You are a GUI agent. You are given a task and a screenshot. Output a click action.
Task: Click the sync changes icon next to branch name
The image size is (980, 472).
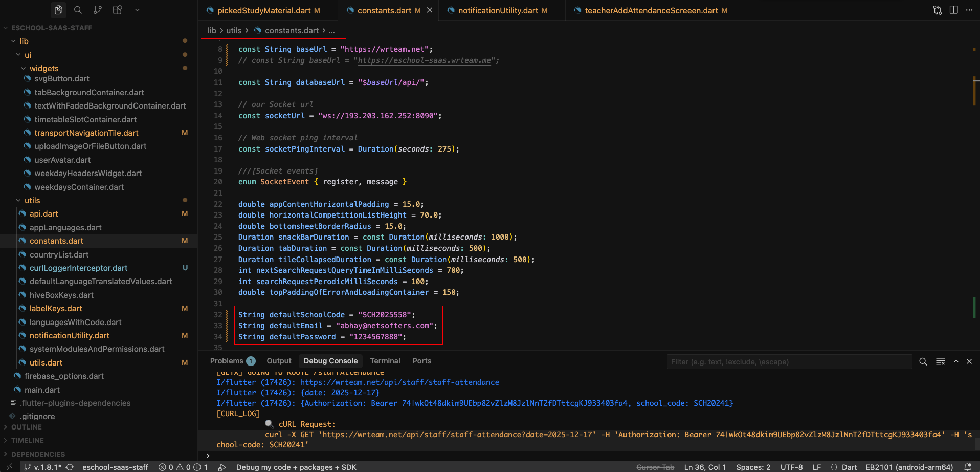pos(70,467)
